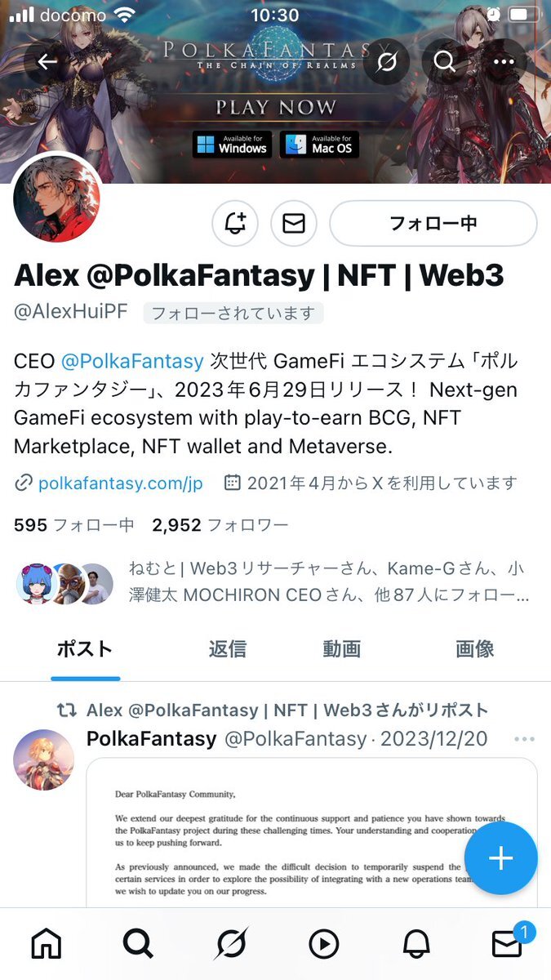Viewport: 551px width, 980px height.
Task: View Alex's profile picture
Action: pyautogui.click(x=57, y=198)
